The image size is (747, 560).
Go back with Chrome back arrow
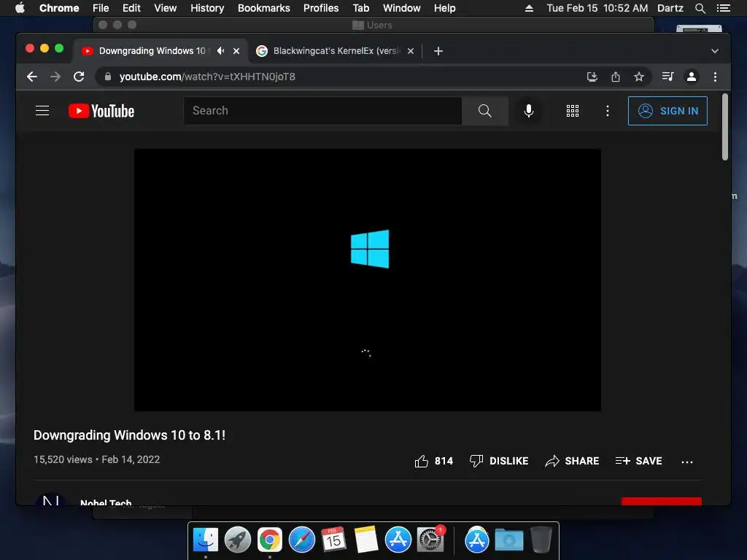(32, 77)
